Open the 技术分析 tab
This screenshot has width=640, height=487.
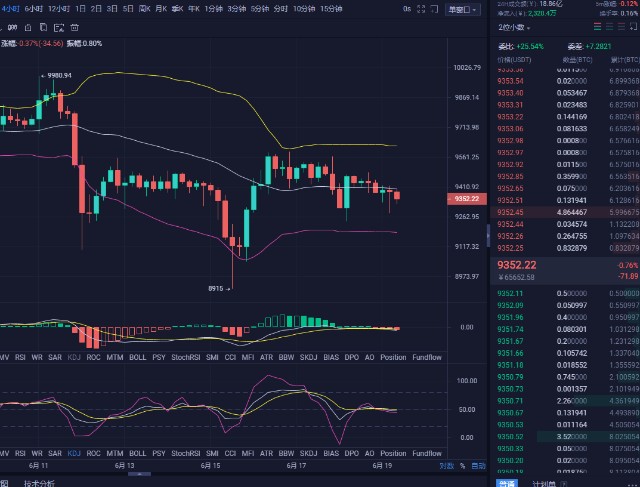coord(39,483)
